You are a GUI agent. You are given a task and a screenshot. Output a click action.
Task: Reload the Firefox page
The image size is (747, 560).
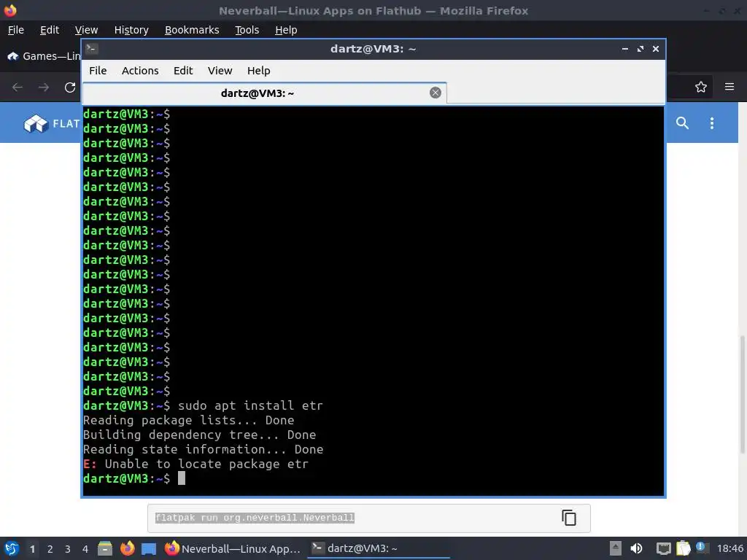tap(70, 87)
